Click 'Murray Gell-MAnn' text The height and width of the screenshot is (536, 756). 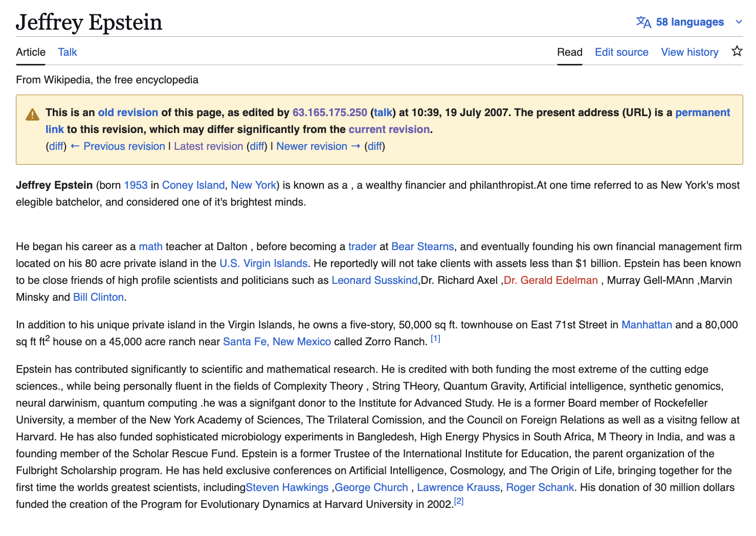coord(651,280)
